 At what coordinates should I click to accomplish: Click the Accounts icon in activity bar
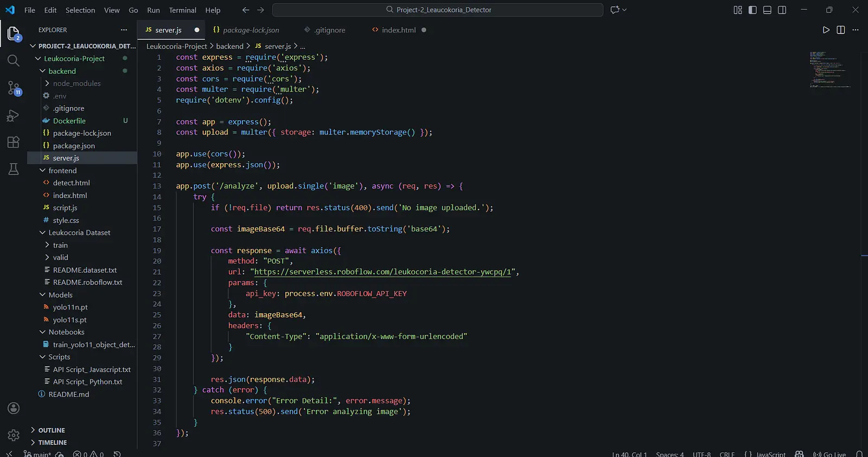click(x=14, y=408)
